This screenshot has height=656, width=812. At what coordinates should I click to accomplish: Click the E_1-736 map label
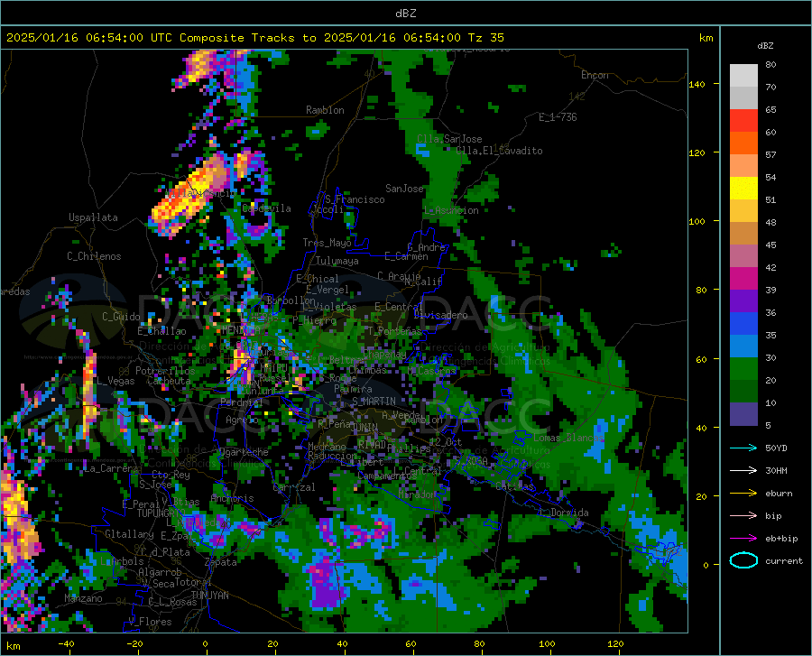click(x=558, y=117)
